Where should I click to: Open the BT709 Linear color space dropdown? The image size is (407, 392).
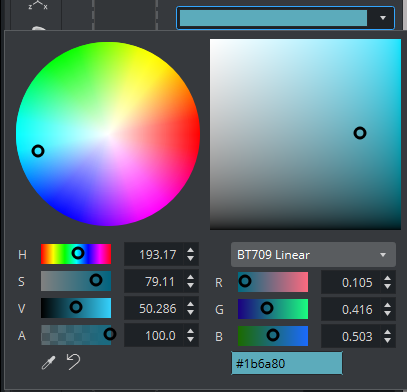(x=313, y=255)
